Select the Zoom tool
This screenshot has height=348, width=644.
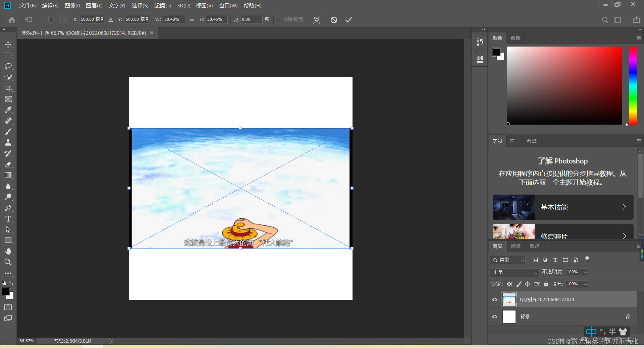tap(8, 262)
